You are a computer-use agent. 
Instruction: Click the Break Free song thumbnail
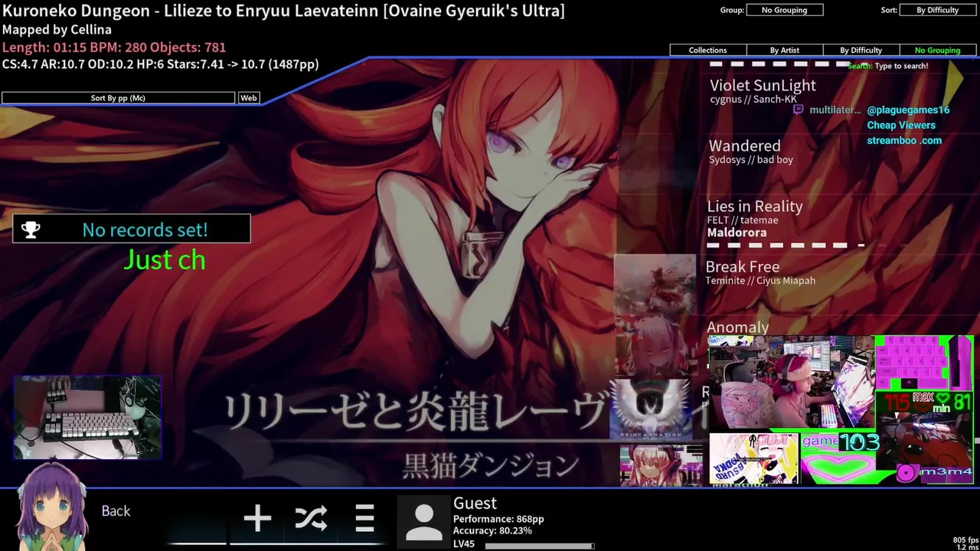pyautogui.click(x=655, y=285)
